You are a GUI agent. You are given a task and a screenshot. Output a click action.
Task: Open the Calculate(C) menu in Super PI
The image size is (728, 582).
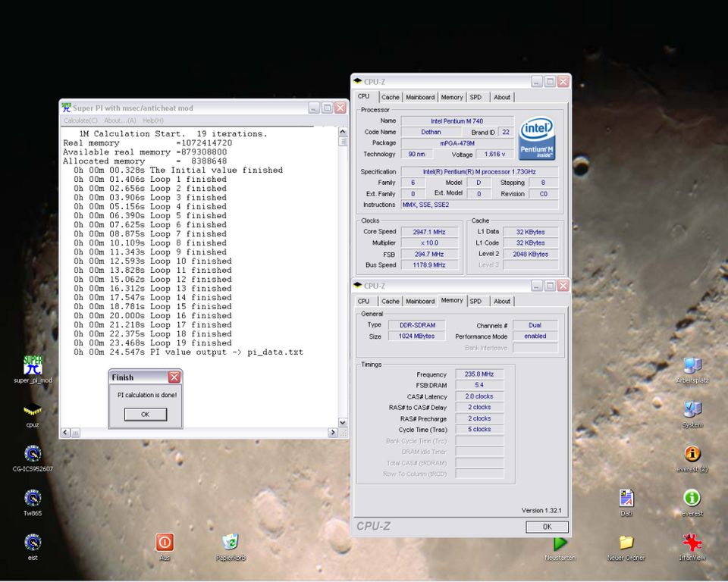pos(80,120)
